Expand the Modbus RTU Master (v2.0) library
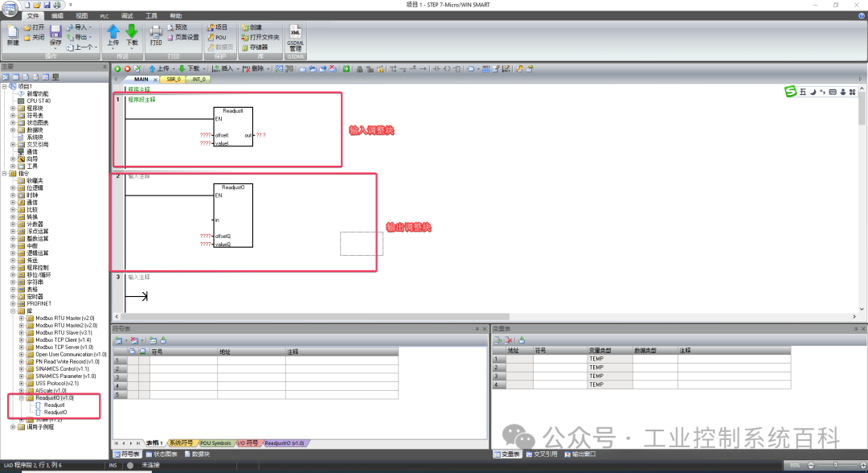 coord(22,319)
